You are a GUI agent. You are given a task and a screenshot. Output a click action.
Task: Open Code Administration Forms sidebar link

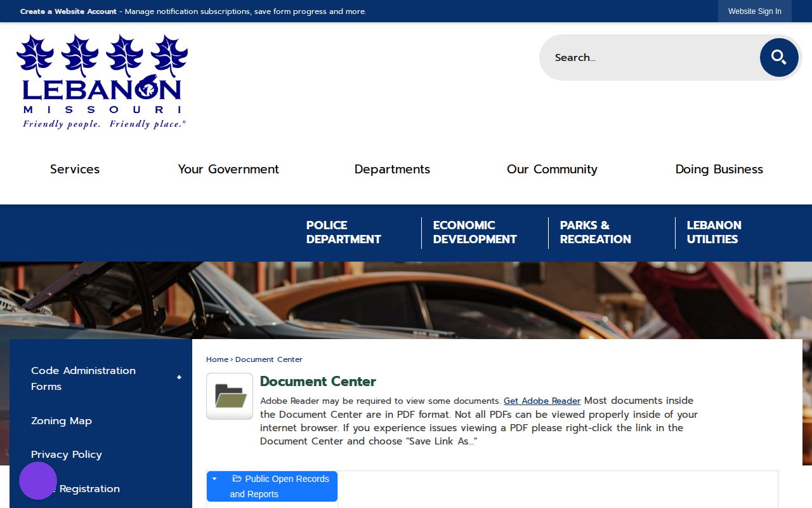(83, 378)
